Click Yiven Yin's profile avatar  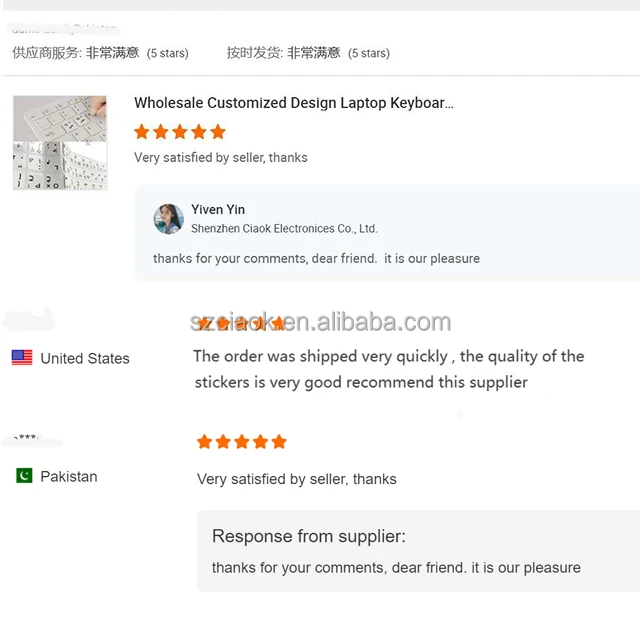tap(168, 219)
